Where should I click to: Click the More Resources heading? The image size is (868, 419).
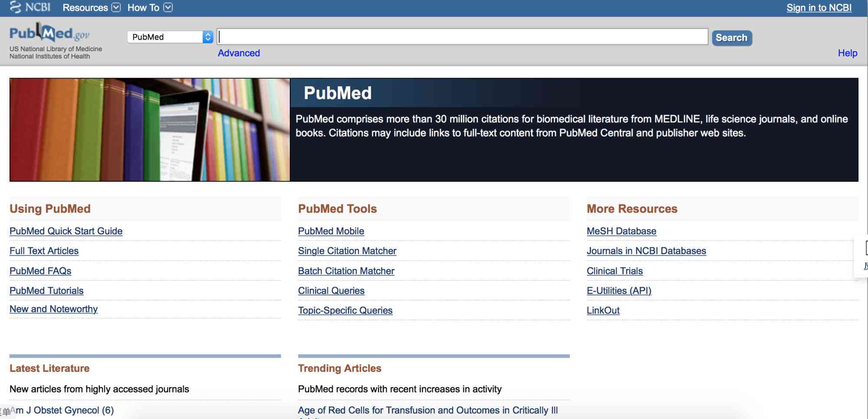[632, 209]
